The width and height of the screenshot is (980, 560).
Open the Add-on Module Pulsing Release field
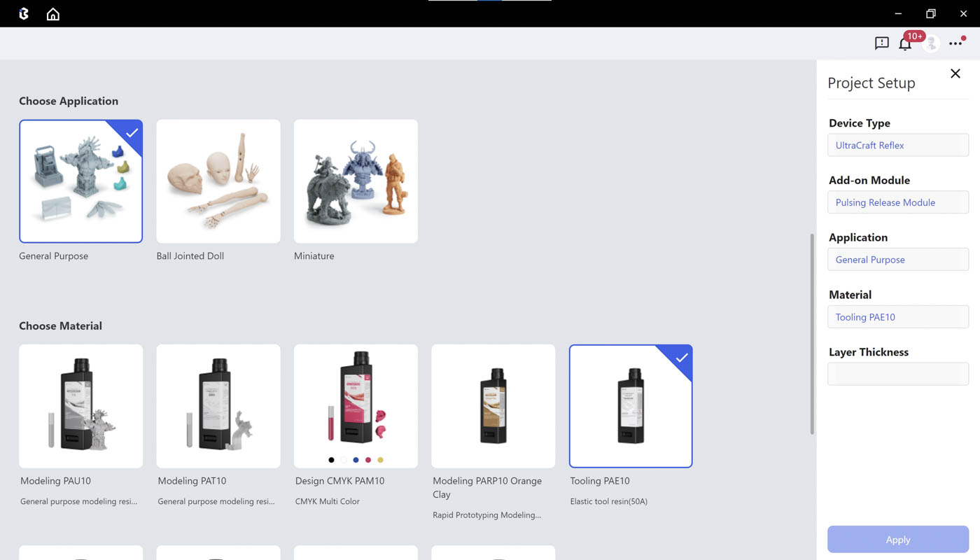898,202
